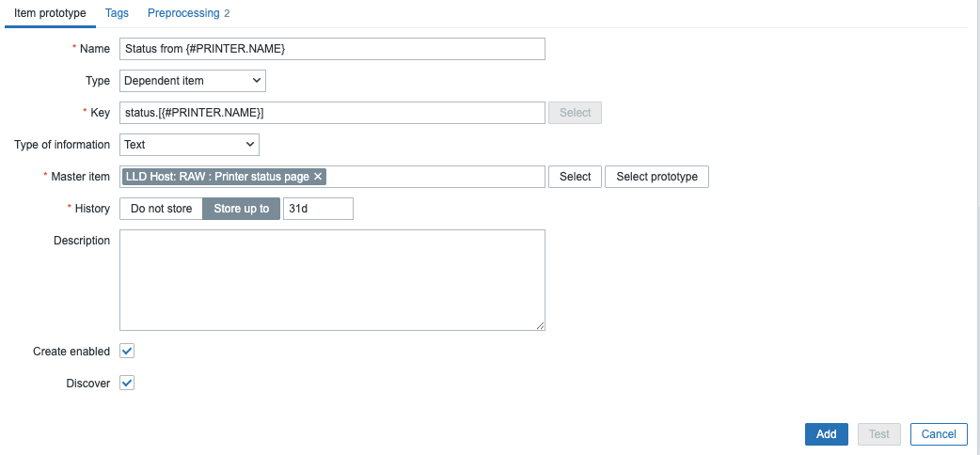Image resolution: width=980 pixels, height=455 pixels.
Task: Click into the Key input field
Action: coord(332,113)
